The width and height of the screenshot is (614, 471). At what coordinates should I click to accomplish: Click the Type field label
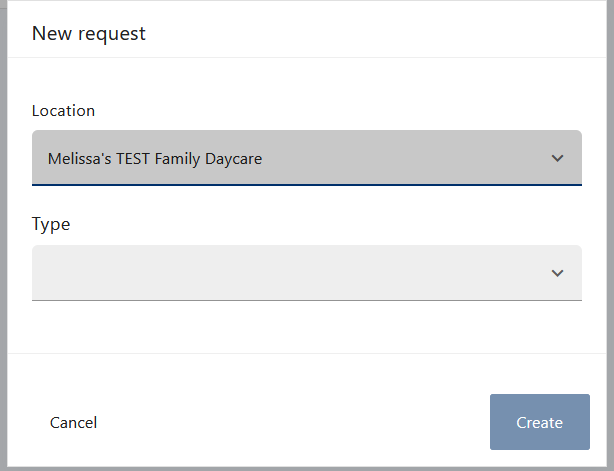click(51, 224)
